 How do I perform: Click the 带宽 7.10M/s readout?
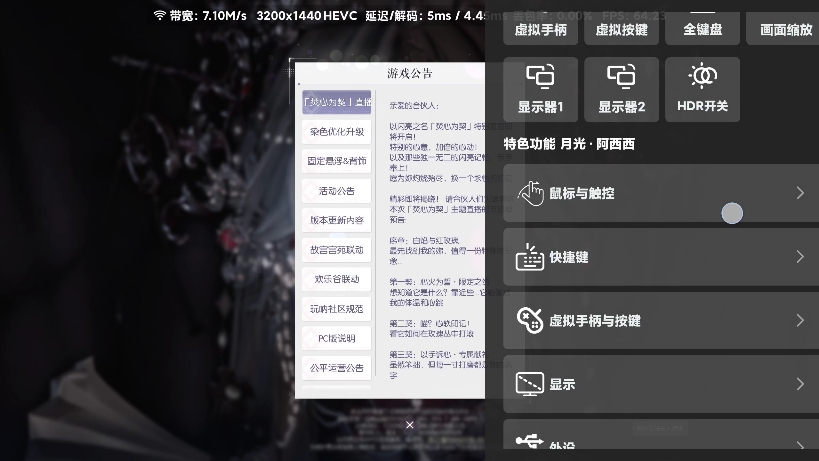208,16
